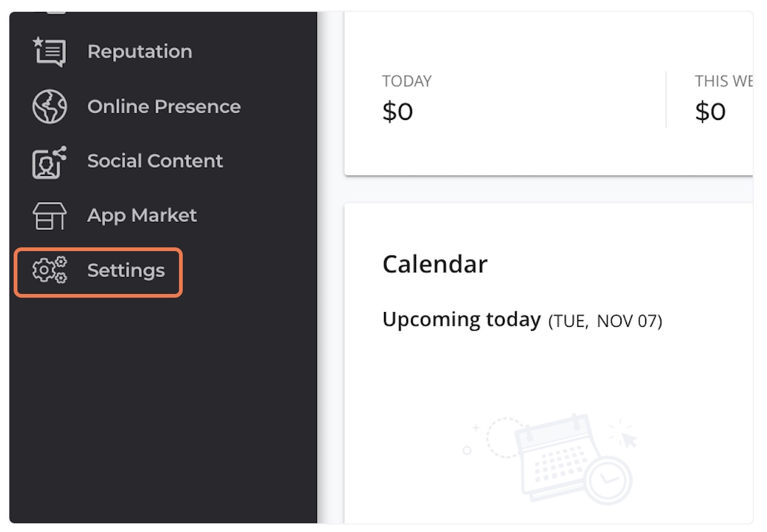The height and width of the screenshot is (532, 767).
Task: Open the Reputation menu label
Action: (140, 52)
